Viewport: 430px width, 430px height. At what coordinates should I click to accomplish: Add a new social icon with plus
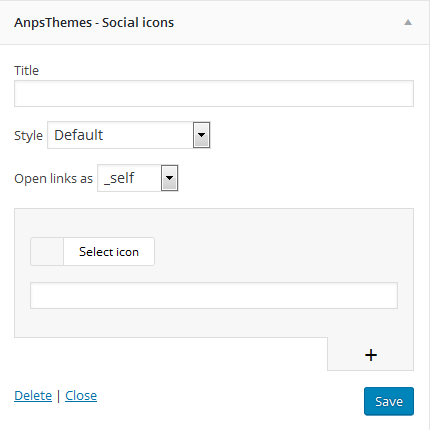click(371, 355)
